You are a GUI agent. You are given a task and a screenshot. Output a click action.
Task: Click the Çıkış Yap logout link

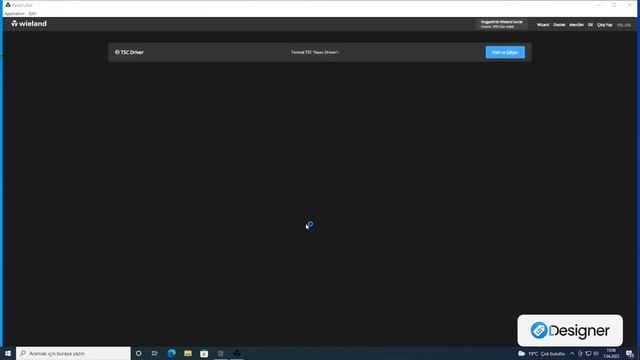click(x=604, y=25)
